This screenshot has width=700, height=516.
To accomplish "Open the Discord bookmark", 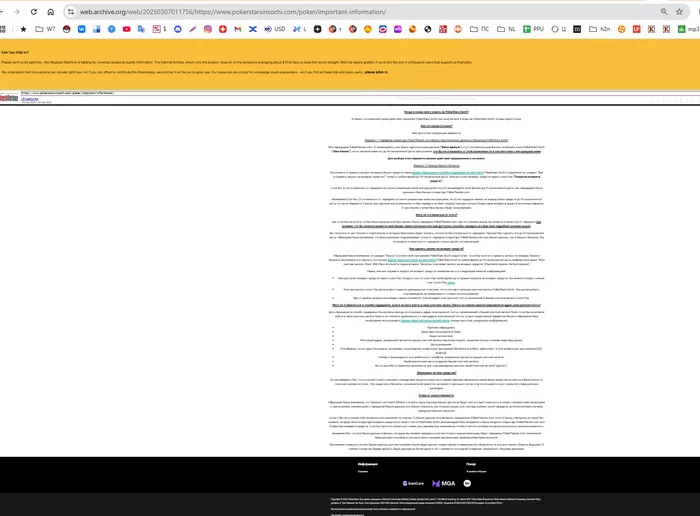I will coord(178,29).
